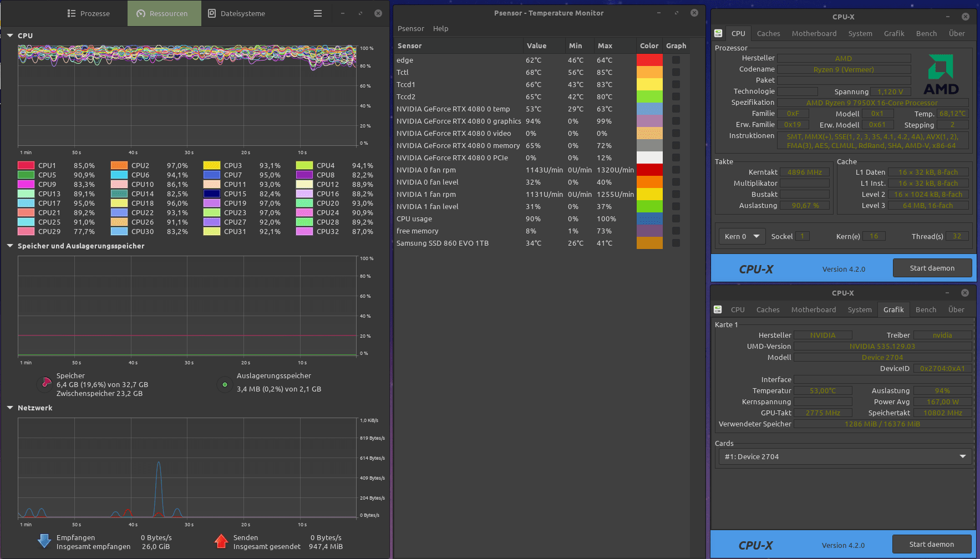This screenshot has width=980, height=559.
Task: Click the Auslagerungsspeicher swap indicator icon
Action: 225,384
